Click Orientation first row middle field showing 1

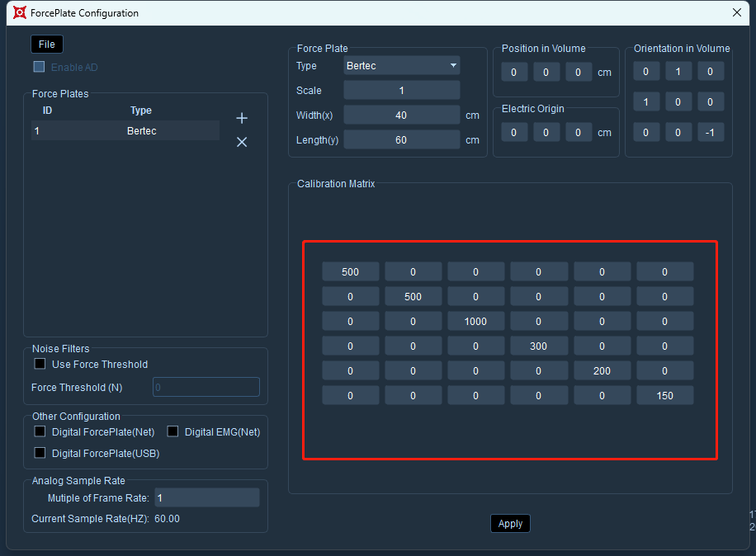(x=678, y=71)
